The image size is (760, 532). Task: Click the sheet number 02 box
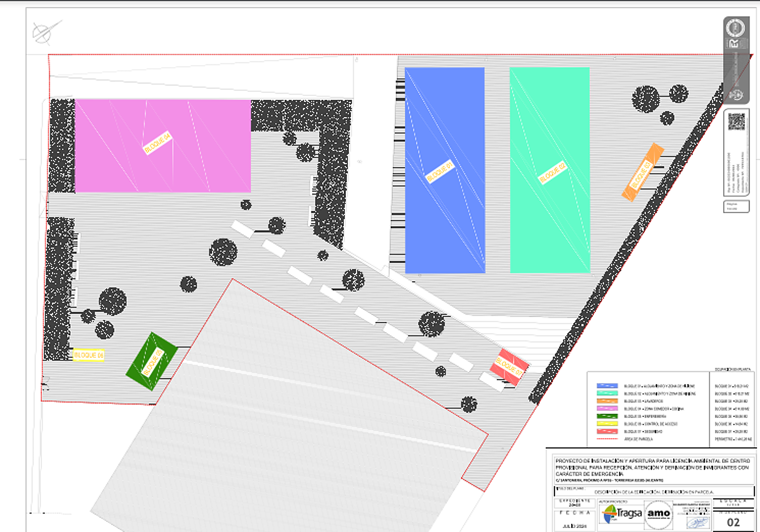[733, 522]
